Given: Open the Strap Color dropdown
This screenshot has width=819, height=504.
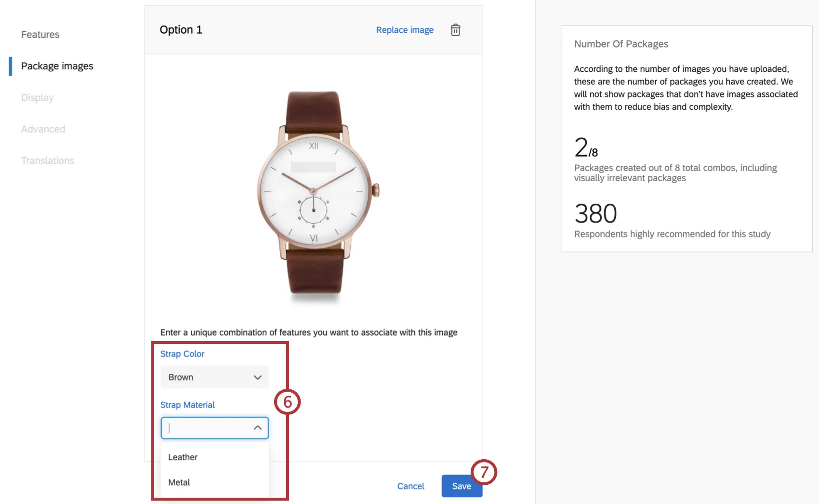Looking at the screenshot, I should pos(214,377).
